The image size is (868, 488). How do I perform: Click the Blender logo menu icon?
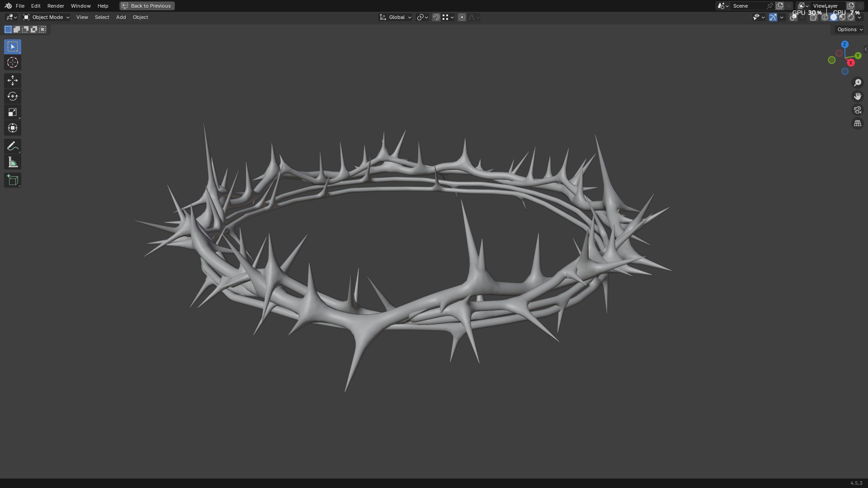[x=8, y=6]
